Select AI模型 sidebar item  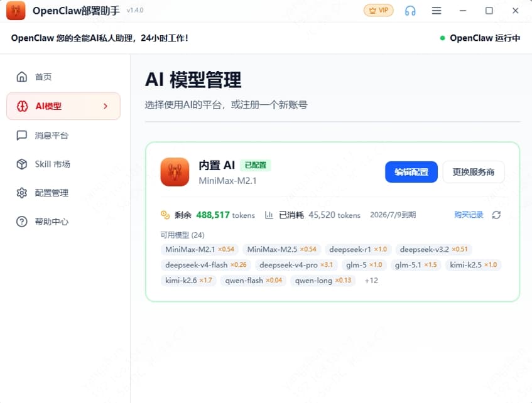(63, 106)
